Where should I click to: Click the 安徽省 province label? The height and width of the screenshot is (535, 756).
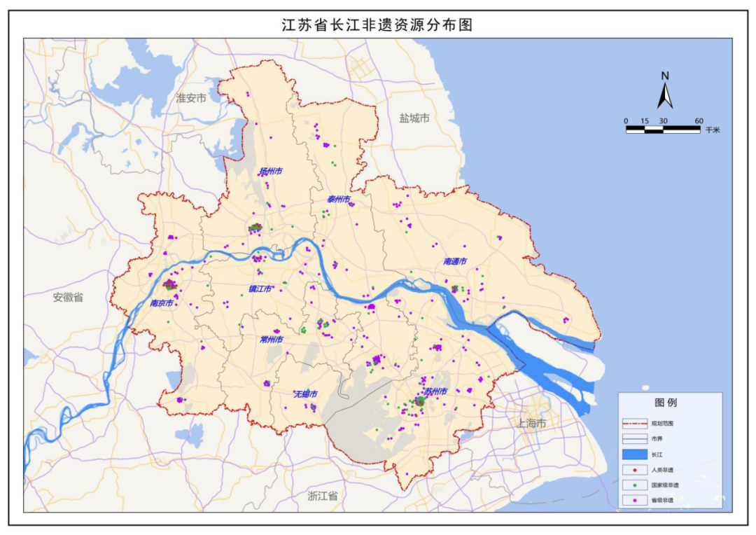pyautogui.click(x=68, y=297)
